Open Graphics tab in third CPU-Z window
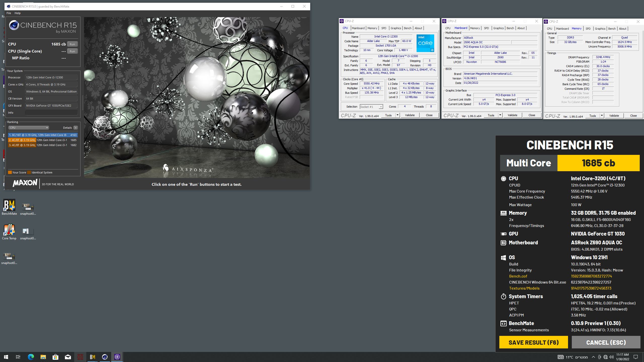This screenshot has width=644, height=362. tap(600, 29)
